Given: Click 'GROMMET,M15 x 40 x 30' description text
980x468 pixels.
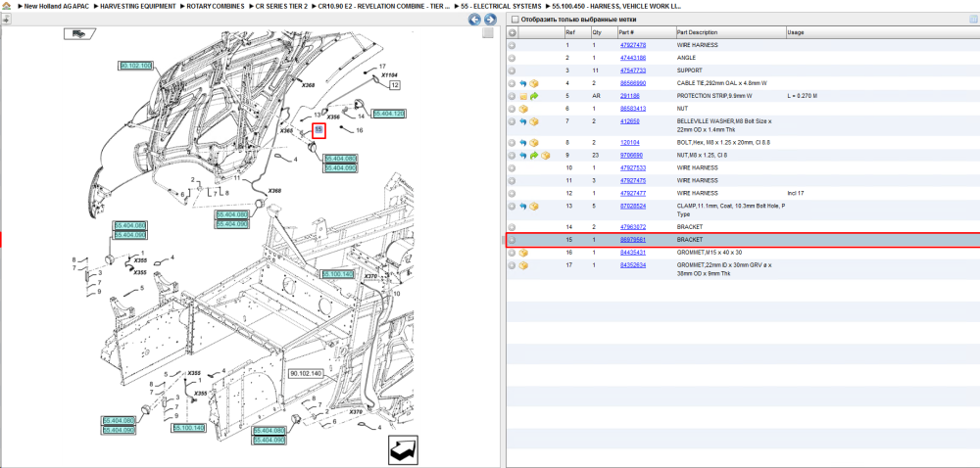Looking at the screenshot, I should (x=710, y=253).
